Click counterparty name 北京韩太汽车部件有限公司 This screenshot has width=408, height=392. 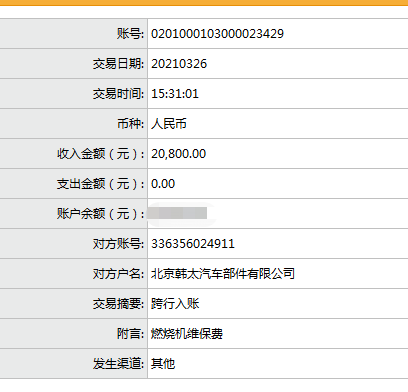pos(223,274)
